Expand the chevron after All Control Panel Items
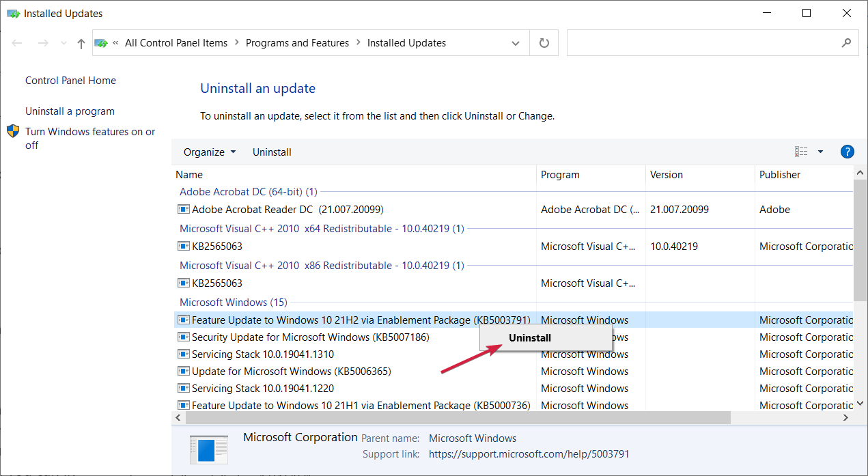The width and height of the screenshot is (868, 476). 237,42
